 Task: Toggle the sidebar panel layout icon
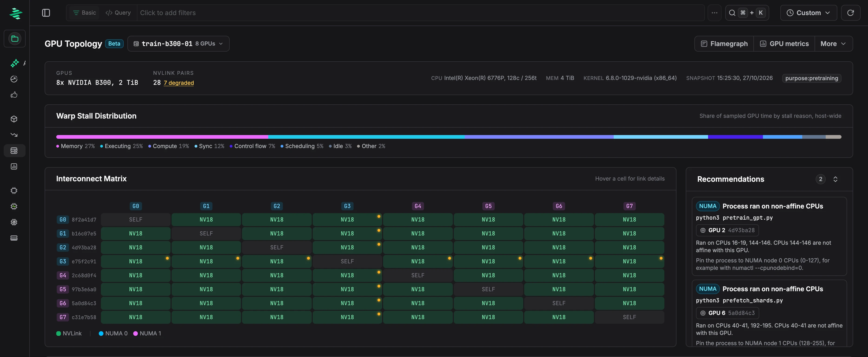click(46, 13)
